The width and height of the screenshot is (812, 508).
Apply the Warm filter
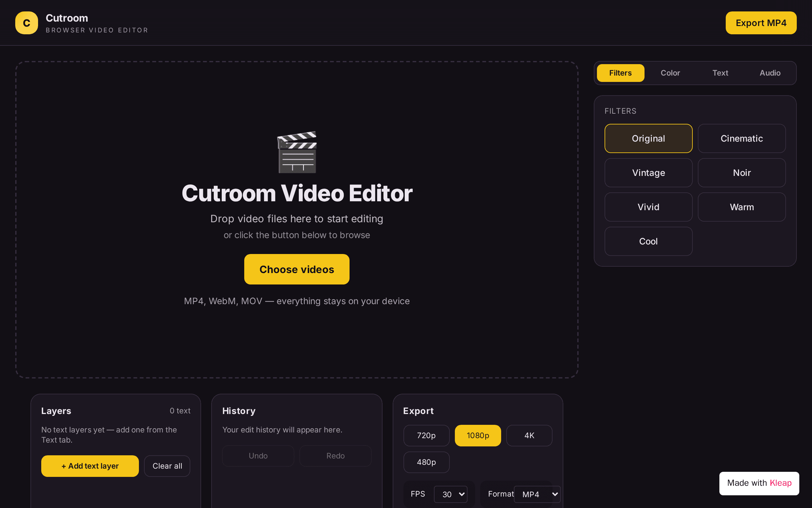[742, 207]
